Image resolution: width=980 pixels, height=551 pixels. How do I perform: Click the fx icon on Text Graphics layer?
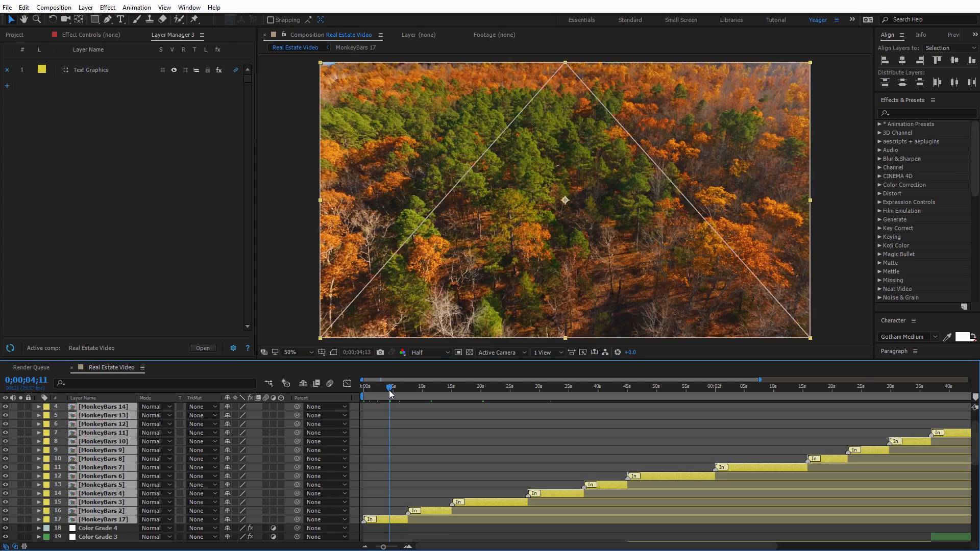click(219, 69)
